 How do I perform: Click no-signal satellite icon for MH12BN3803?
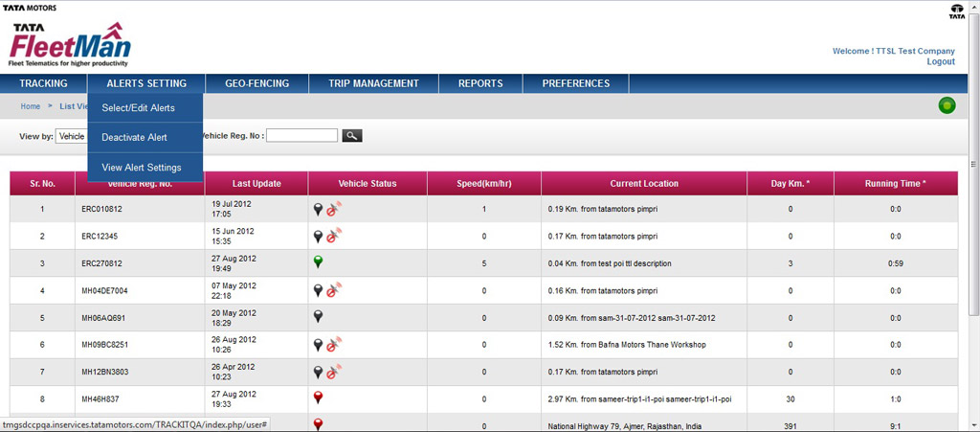(334, 371)
